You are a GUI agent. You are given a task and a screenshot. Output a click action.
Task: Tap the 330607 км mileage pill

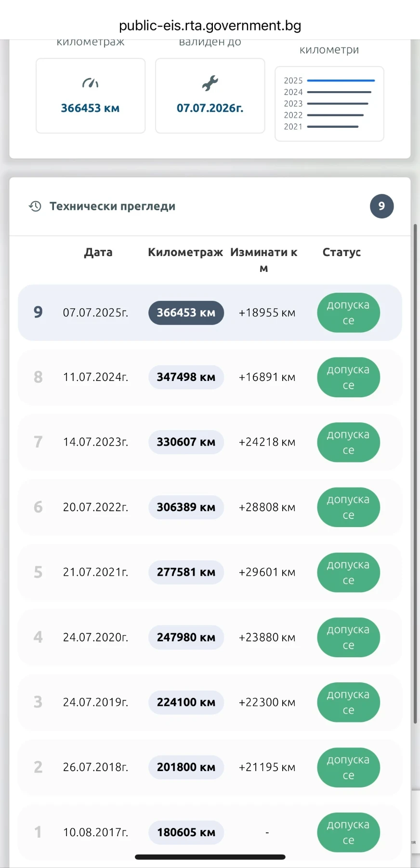pos(186,442)
